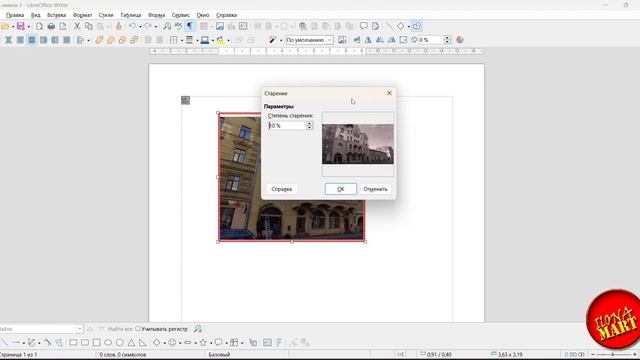Open the Таблица menu
640x360 pixels.
(131, 15)
